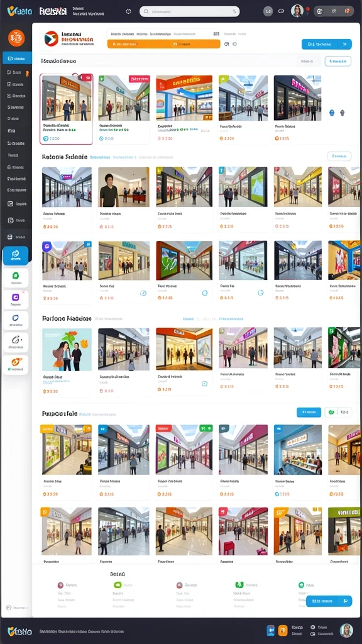This screenshot has width=362, height=644.
Task: Select the purple icon tile in the sidebar
Action: (x=16, y=299)
